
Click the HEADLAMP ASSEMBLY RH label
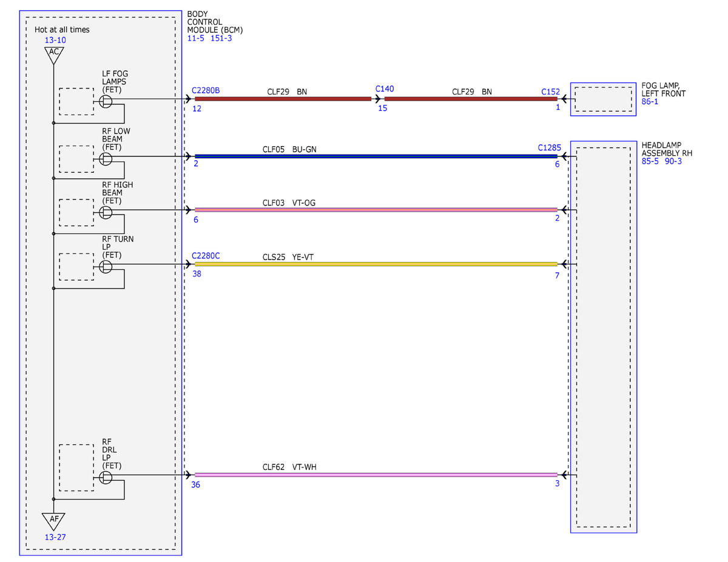pyautogui.click(x=667, y=149)
